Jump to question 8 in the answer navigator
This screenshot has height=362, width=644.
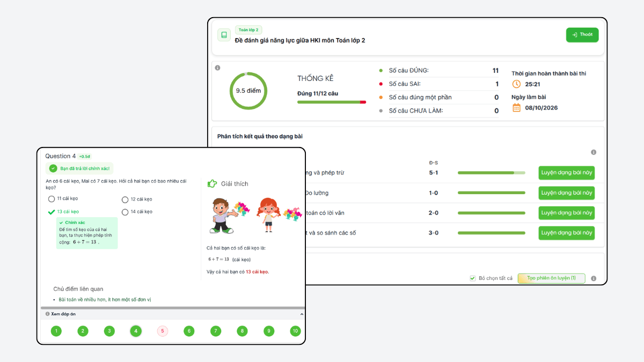[242, 331]
